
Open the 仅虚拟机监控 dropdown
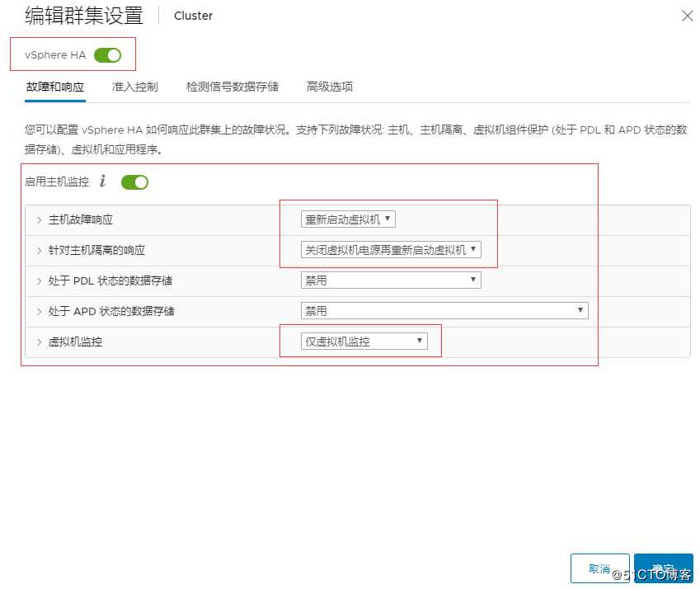click(x=364, y=342)
